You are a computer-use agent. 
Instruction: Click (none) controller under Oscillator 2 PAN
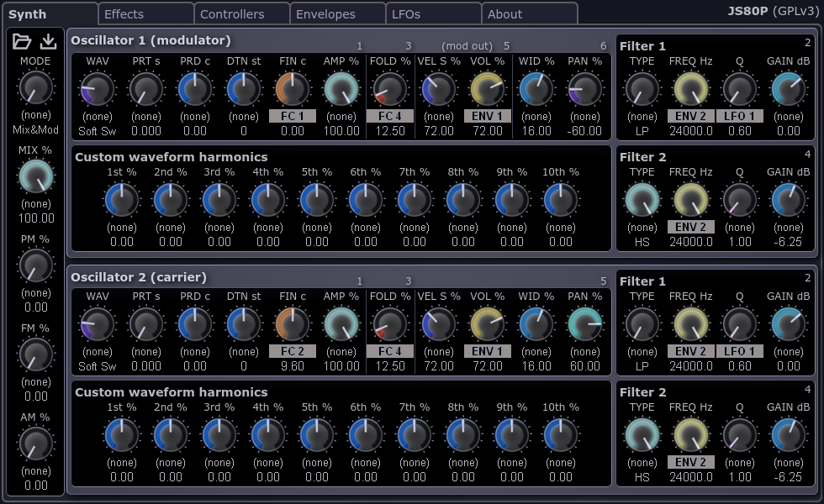point(585,351)
